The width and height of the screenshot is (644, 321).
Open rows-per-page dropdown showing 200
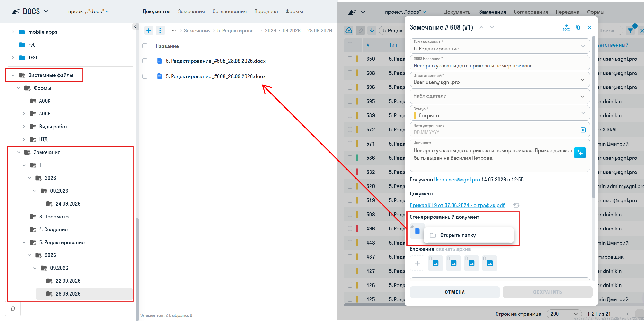pyautogui.click(x=564, y=314)
